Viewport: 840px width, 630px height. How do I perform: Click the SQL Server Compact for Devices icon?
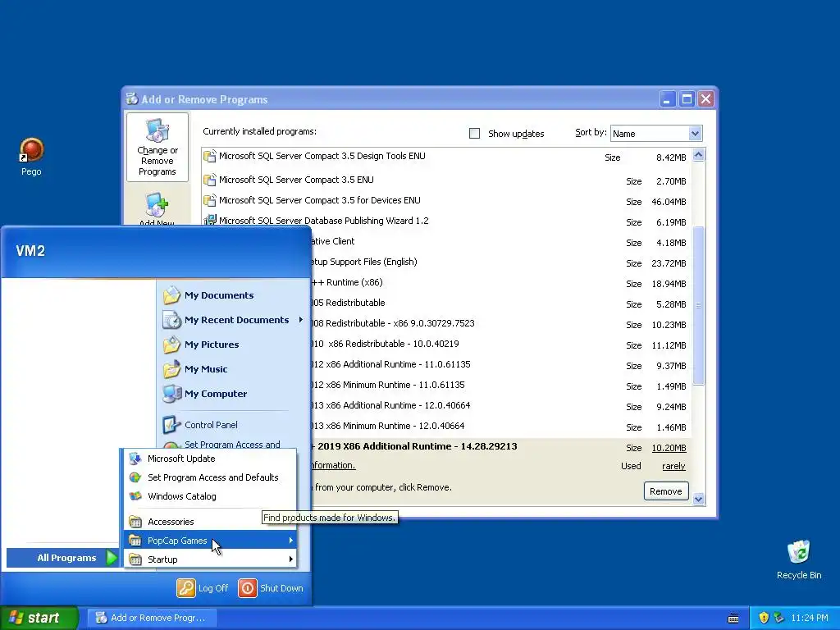coord(209,200)
